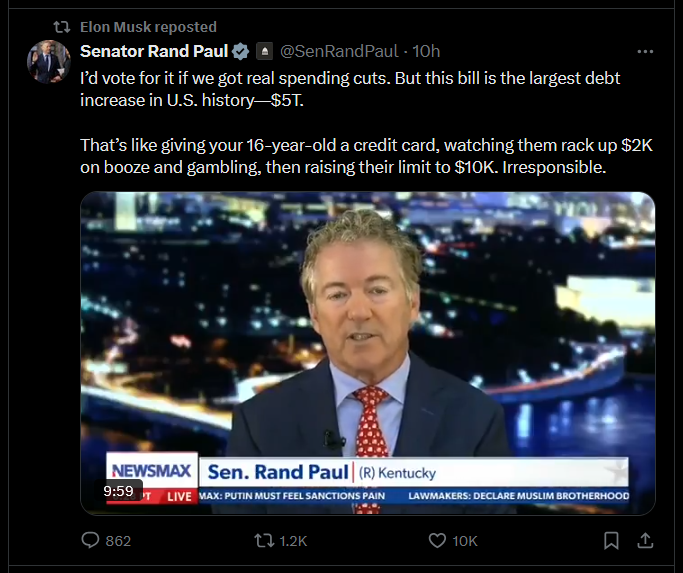
Task: Click the Elon Musk reposted label
Action: coord(148,27)
